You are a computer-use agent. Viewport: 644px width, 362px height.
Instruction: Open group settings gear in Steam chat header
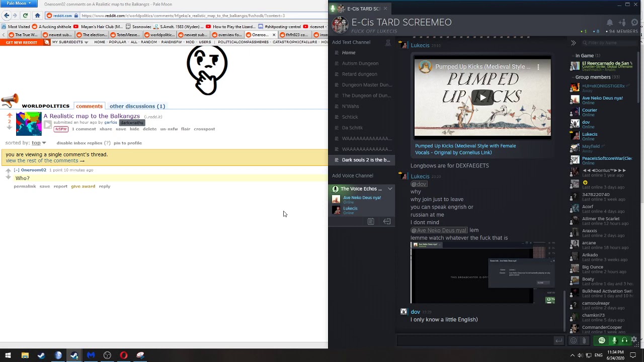tap(634, 23)
